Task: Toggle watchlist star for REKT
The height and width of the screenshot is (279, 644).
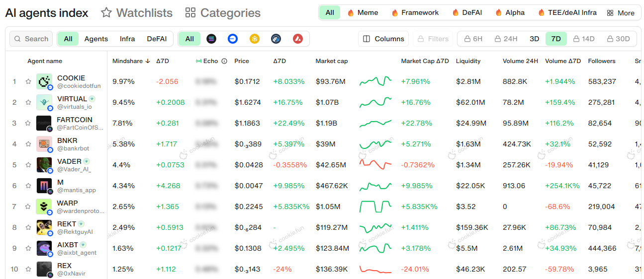Action: [28, 227]
